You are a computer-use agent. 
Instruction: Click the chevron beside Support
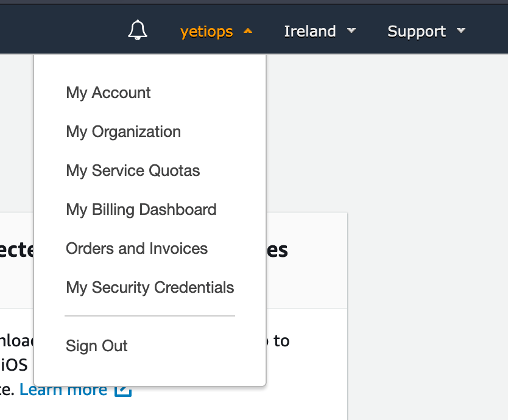tap(461, 31)
